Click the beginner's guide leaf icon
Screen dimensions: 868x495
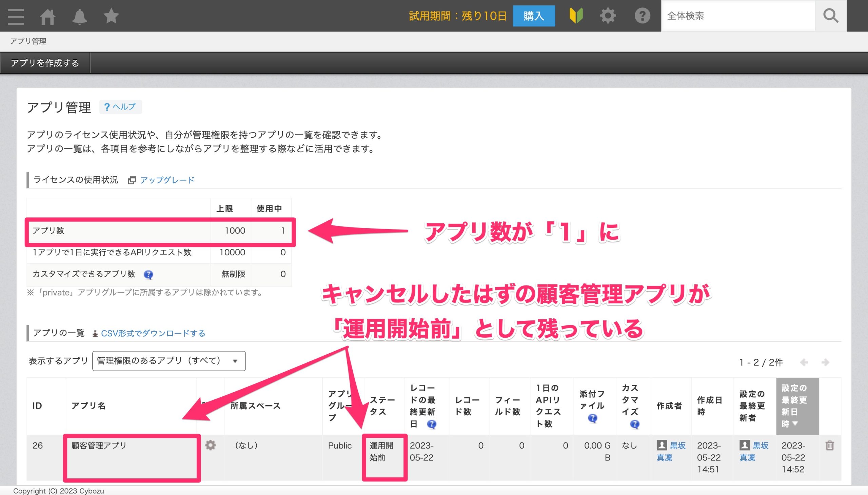coord(577,15)
